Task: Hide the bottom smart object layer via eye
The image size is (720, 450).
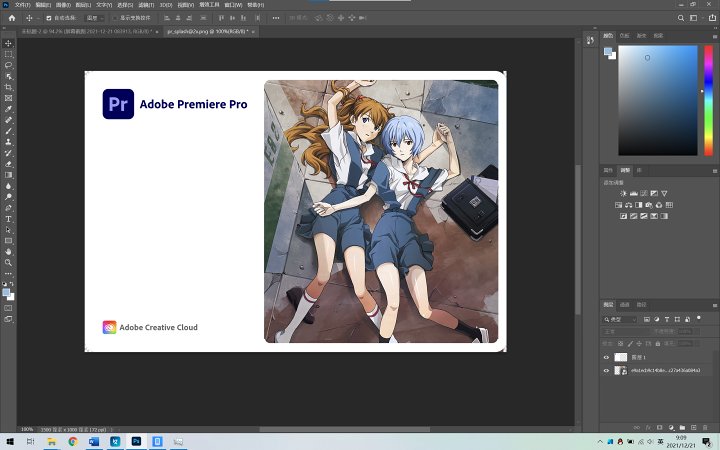Action: [x=606, y=371]
